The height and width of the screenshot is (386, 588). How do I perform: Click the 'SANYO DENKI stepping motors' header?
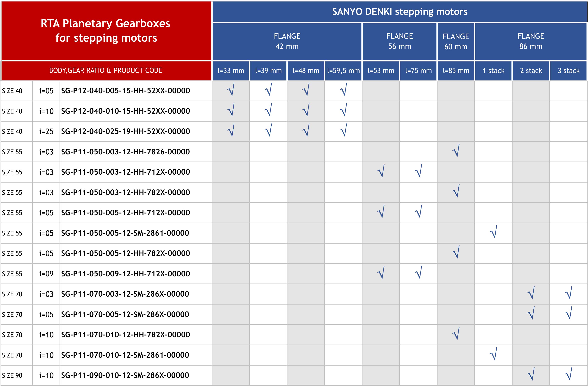pyautogui.click(x=400, y=12)
